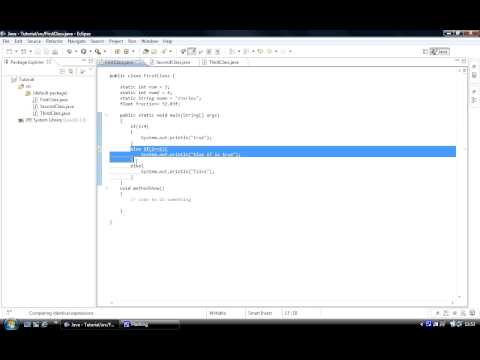This screenshot has width=480, height=360.
Task: Open the Run configurations dropdown arrow
Action: click(90, 51)
